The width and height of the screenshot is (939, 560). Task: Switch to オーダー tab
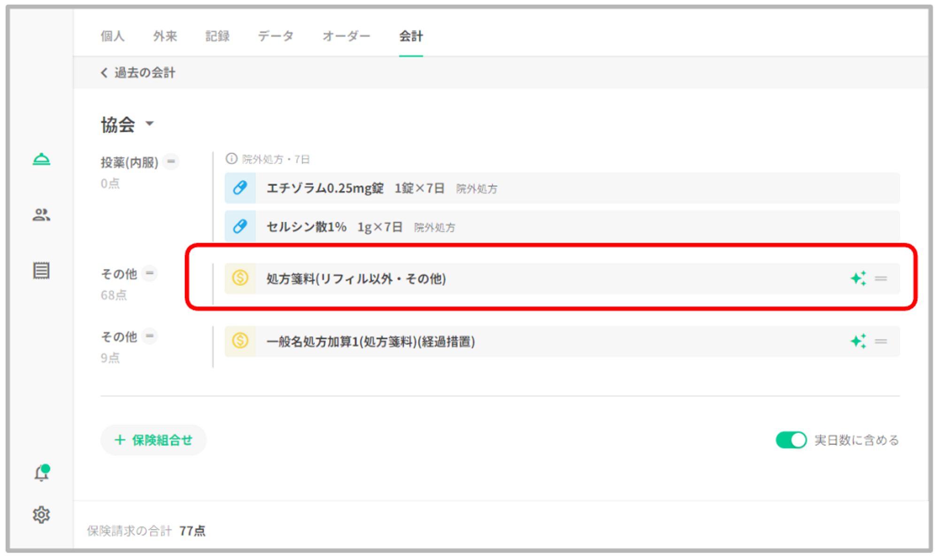point(346,36)
